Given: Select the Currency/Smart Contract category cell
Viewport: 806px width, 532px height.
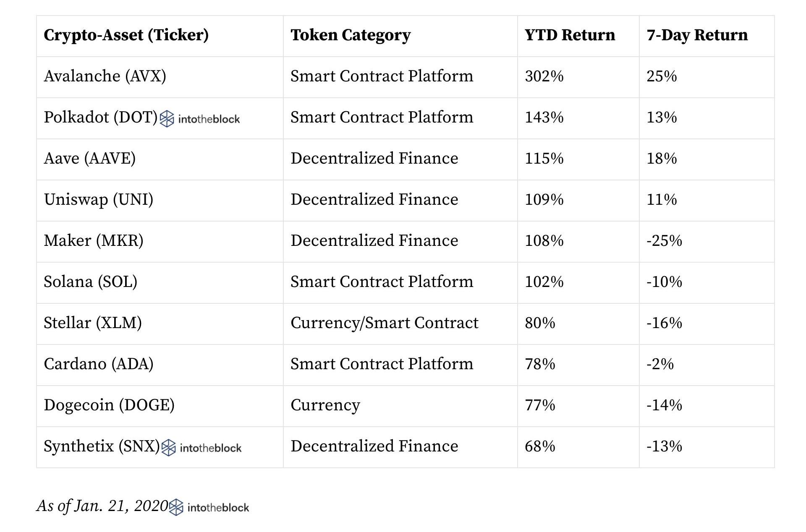Looking at the screenshot, I should (384, 323).
